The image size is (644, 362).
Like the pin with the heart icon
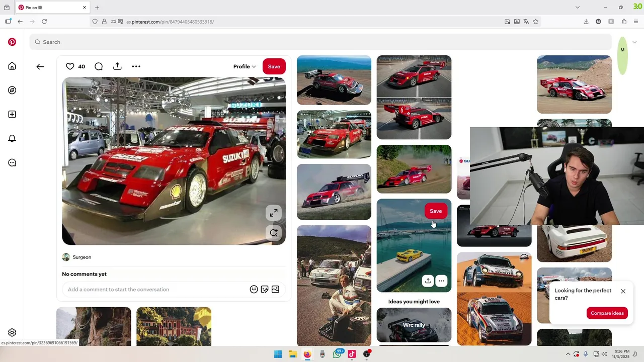(x=70, y=66)
